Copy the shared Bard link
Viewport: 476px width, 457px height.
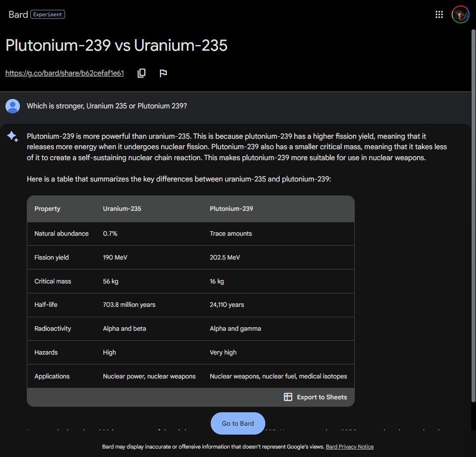coord(142,73)
